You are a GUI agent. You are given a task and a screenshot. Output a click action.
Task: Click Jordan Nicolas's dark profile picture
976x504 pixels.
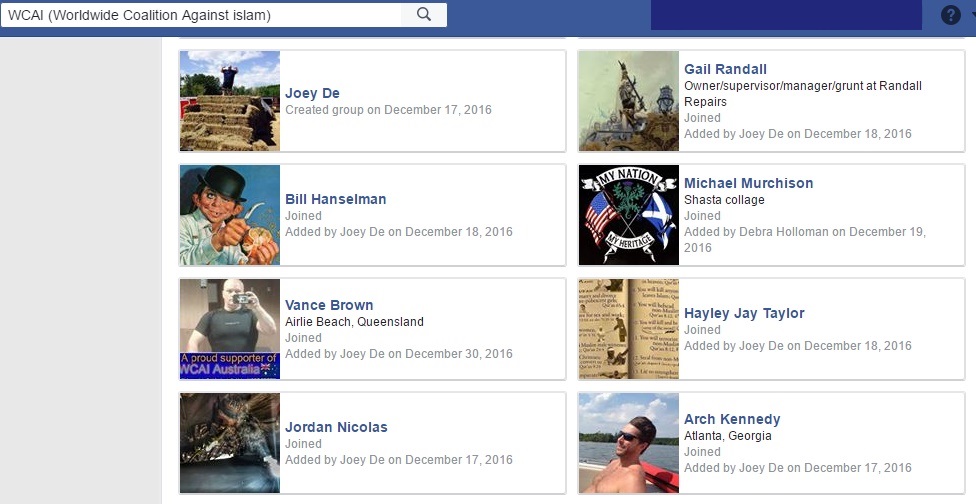click(230, 443)
